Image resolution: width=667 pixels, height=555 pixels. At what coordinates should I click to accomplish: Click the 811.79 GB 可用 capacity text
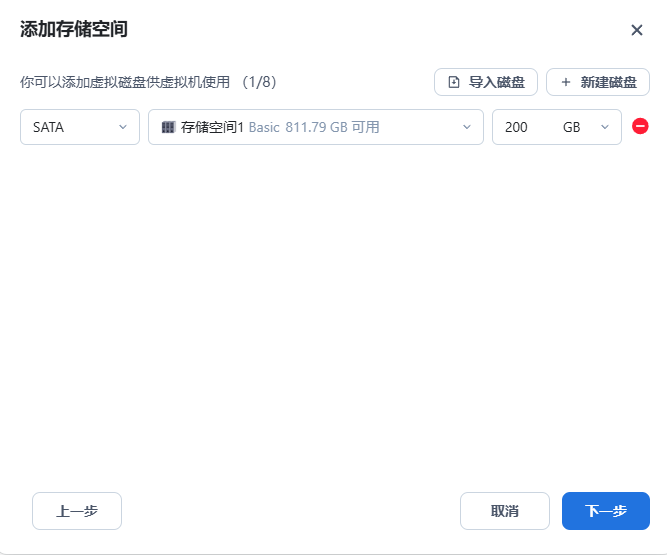point(332,128)
